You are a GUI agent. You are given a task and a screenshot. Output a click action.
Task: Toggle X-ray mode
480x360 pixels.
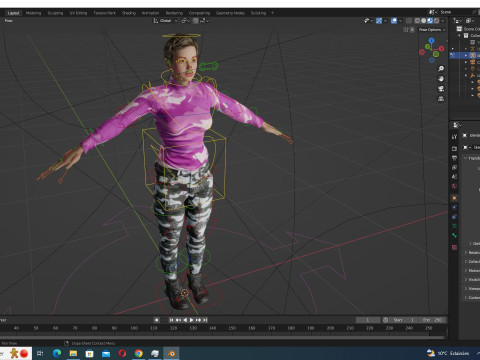click(409, 21)
